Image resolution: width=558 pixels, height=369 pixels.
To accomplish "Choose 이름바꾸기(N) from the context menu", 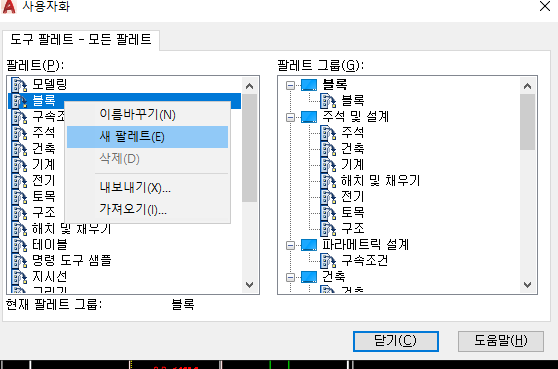I will pyautogui.click(x=147, y=115).
